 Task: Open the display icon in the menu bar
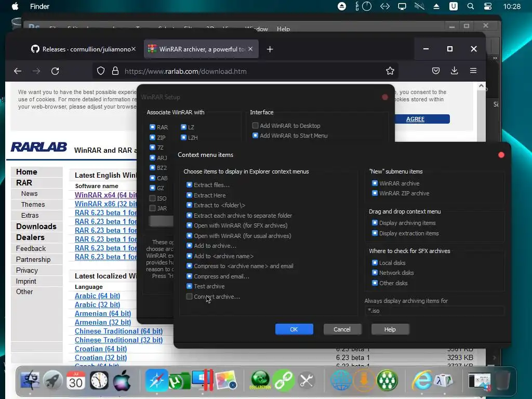click(402, 6)
